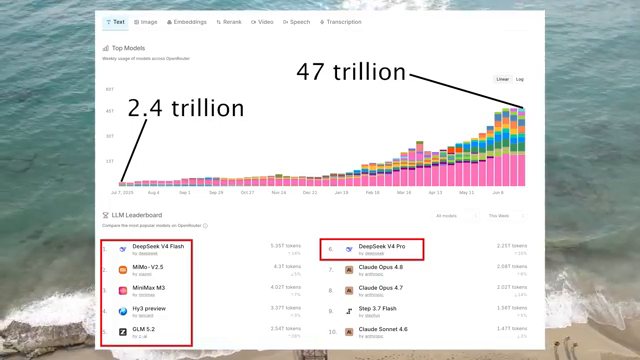Click the chart bar above Apr 13

(436, 170)
